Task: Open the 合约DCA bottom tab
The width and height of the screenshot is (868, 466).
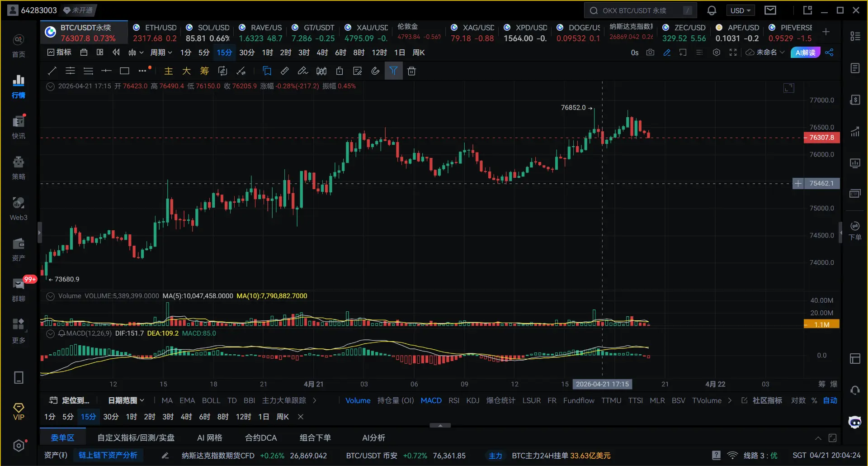Action: click(261, 437)
